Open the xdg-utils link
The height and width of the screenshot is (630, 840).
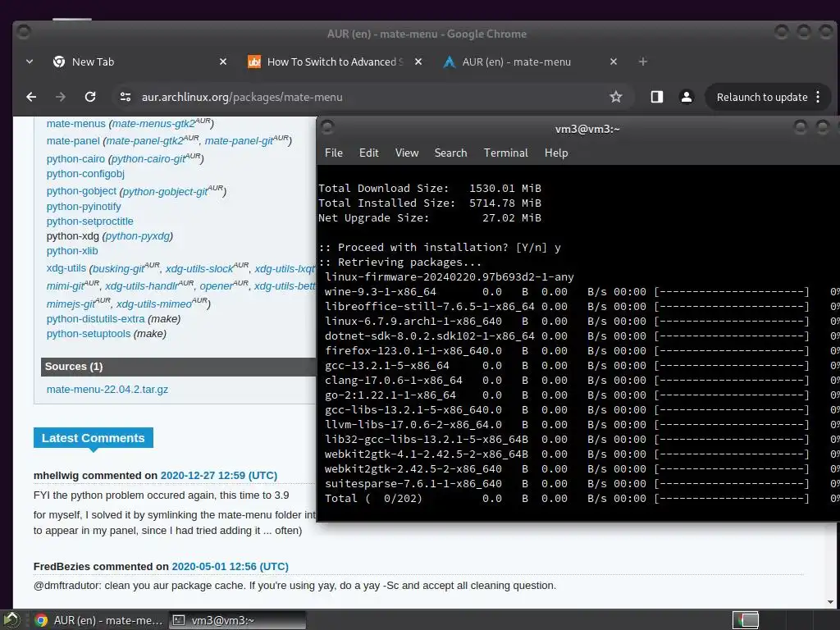click(x=66, y=268)
